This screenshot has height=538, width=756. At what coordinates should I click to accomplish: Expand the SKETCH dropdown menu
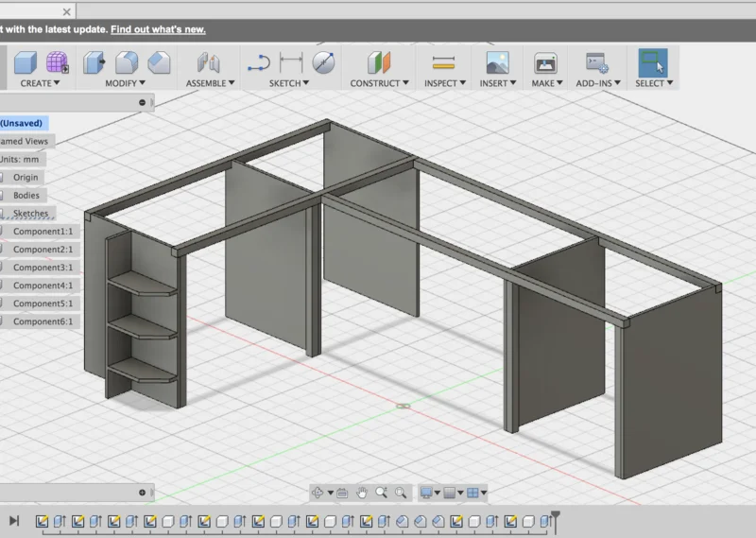pyautogui.click(x=289, y=83)
